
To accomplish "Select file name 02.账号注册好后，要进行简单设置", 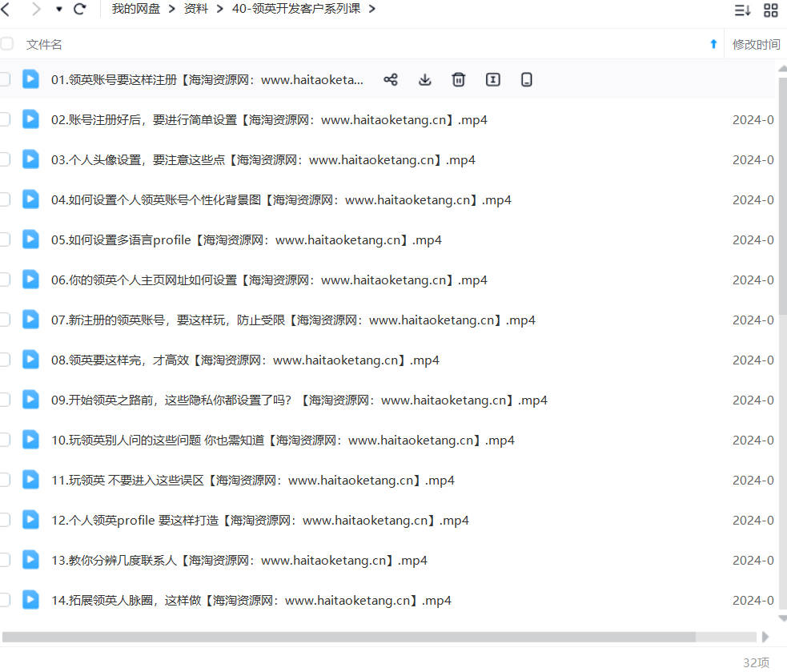I will (x=269, y=120).
